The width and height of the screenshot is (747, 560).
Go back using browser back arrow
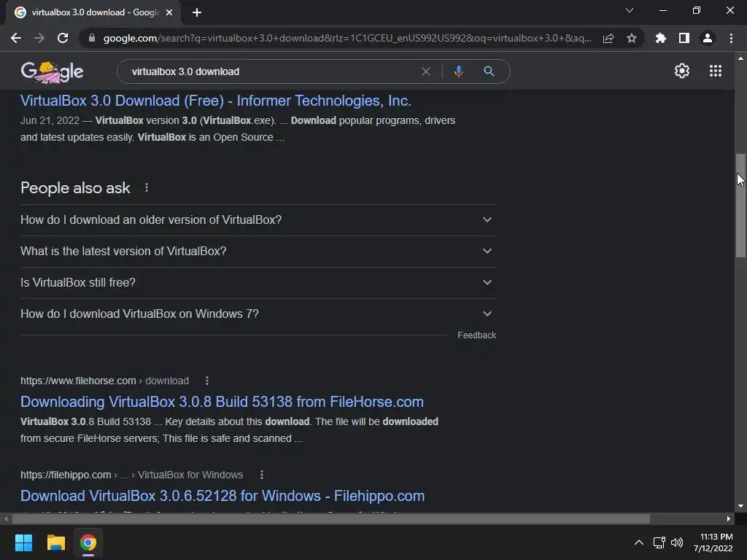click(x=16, y=38)
